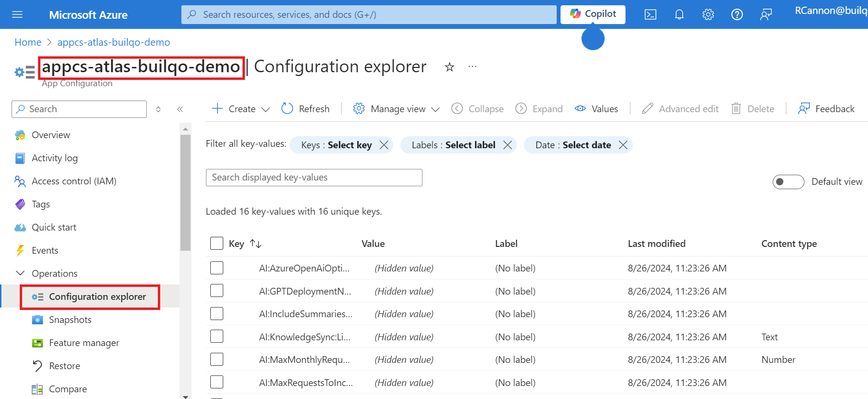Show hidden values with Values eye

pyautogui.click(x=596, y=109)
